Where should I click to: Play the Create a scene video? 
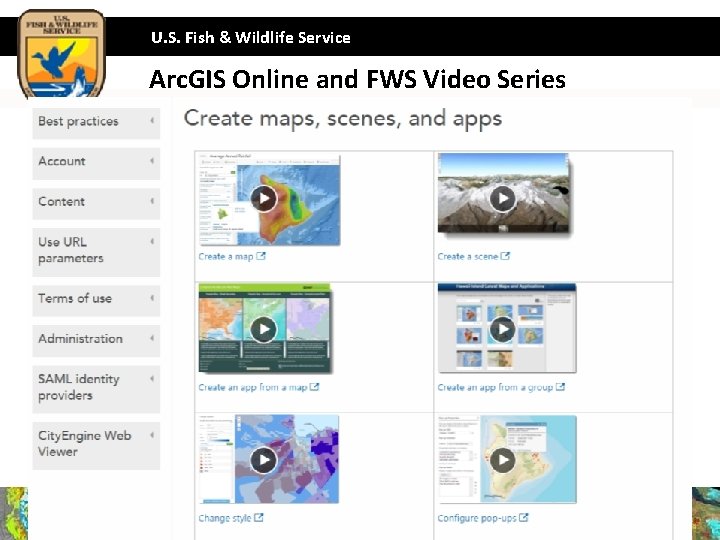tap(503, 198)
